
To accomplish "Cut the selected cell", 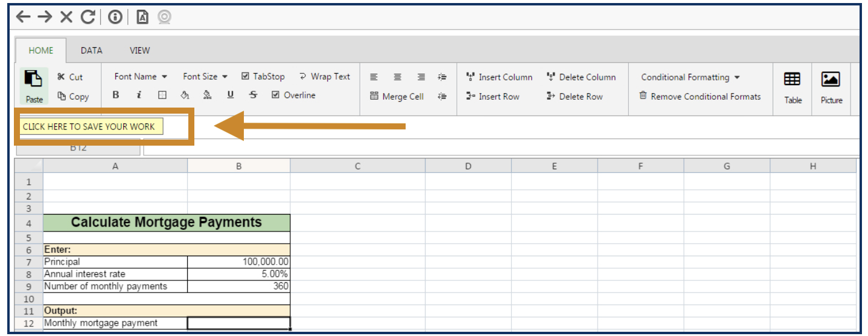I will point(70,77).
